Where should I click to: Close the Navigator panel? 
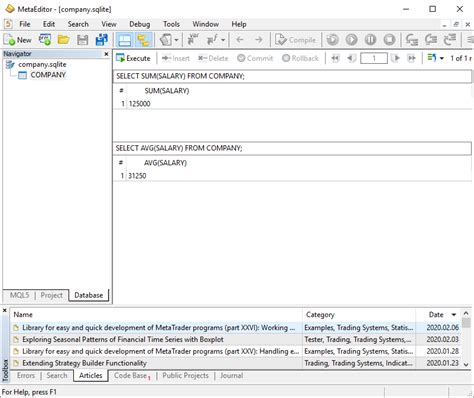click(x=106, y=54)
